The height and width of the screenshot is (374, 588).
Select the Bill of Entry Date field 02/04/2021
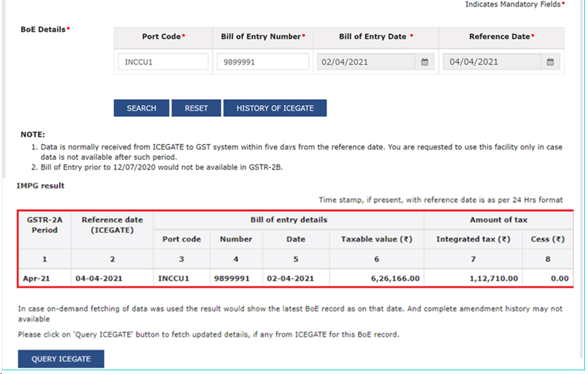click(366, 62)
